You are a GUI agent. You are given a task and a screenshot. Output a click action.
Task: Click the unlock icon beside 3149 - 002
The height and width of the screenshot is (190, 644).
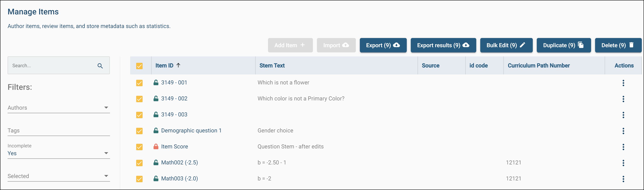[156, 98]
